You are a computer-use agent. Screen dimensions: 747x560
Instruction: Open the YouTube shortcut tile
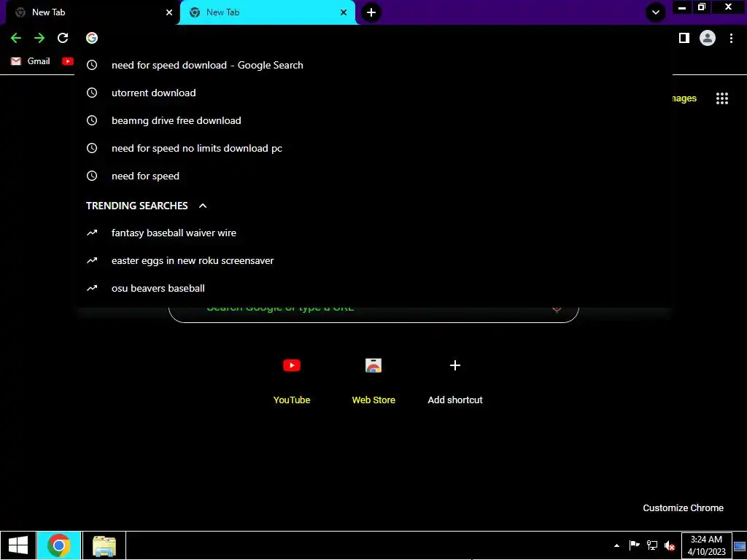(x=292, y=379)
